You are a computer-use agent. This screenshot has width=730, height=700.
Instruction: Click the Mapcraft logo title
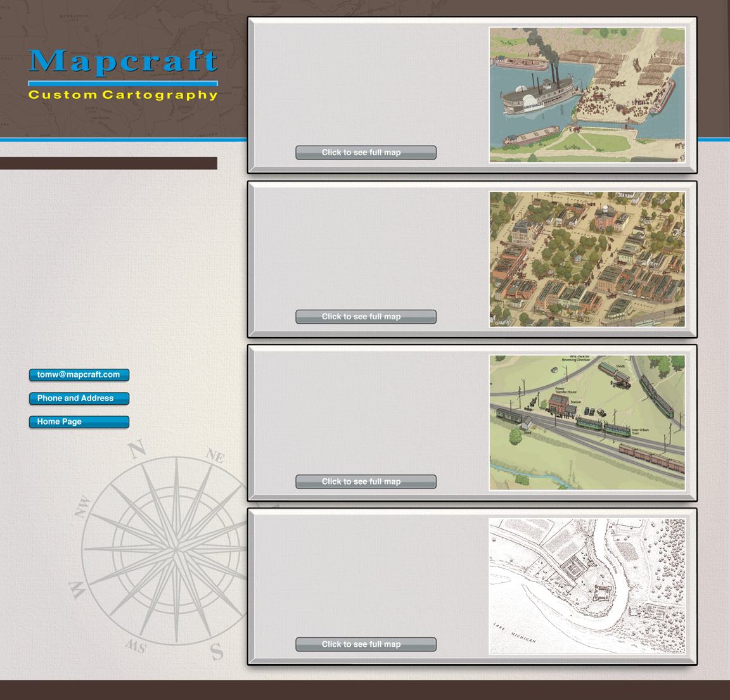click(123, 61)
